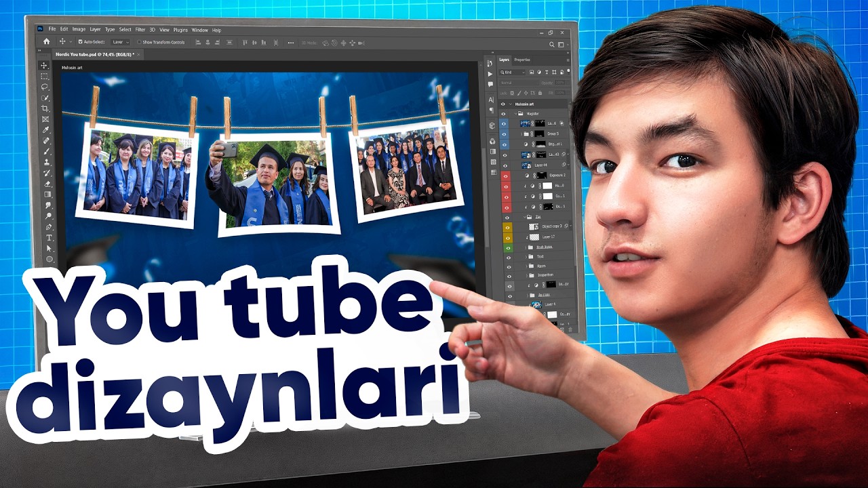868x488 pixels.
Task: Hide the Muhosin art group
Action: coord(502,104)
